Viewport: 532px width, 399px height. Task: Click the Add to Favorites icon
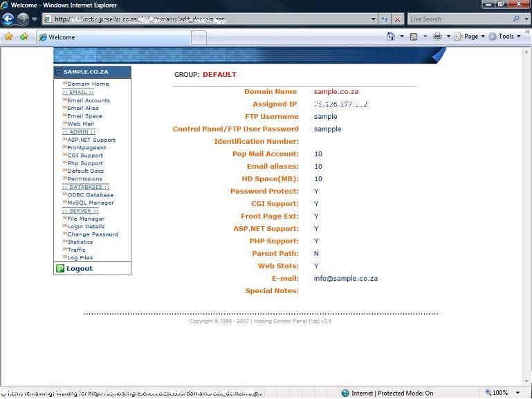coord(24,37)
